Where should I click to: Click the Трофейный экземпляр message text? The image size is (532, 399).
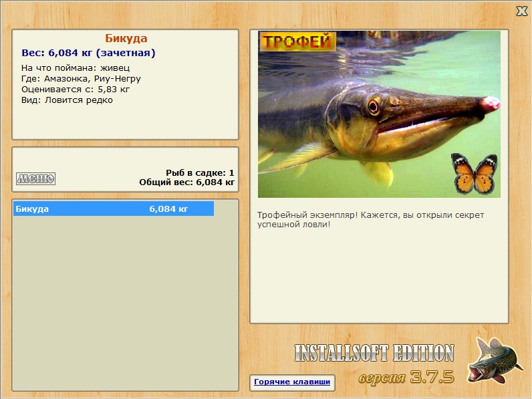[370, 219]
